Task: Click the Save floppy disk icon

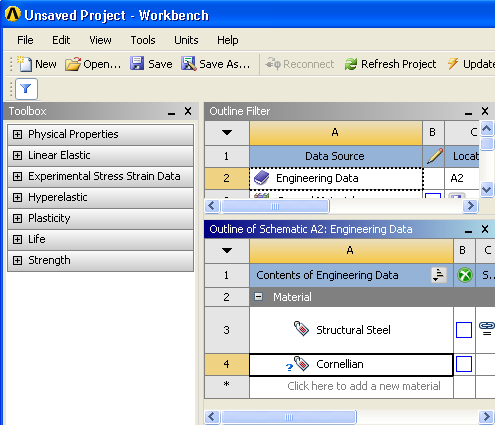Action: pos(137,63)
